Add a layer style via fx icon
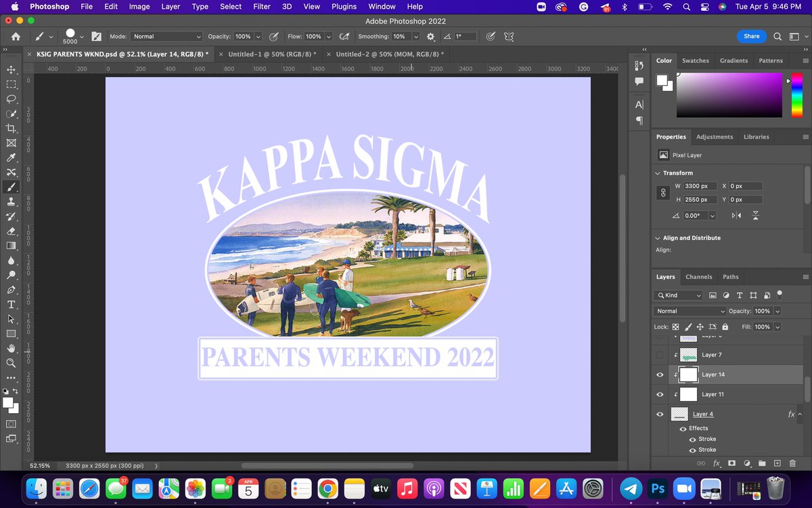 pos(717,463)
